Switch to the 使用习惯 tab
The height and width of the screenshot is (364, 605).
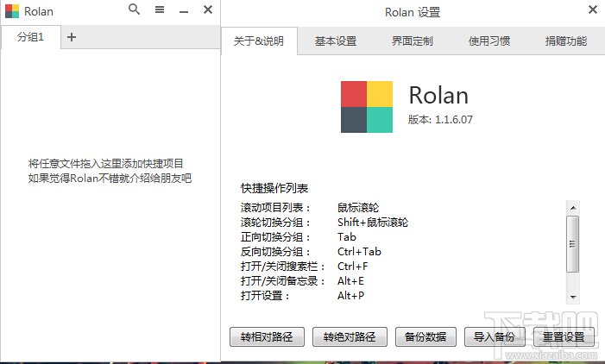(489, 41)
